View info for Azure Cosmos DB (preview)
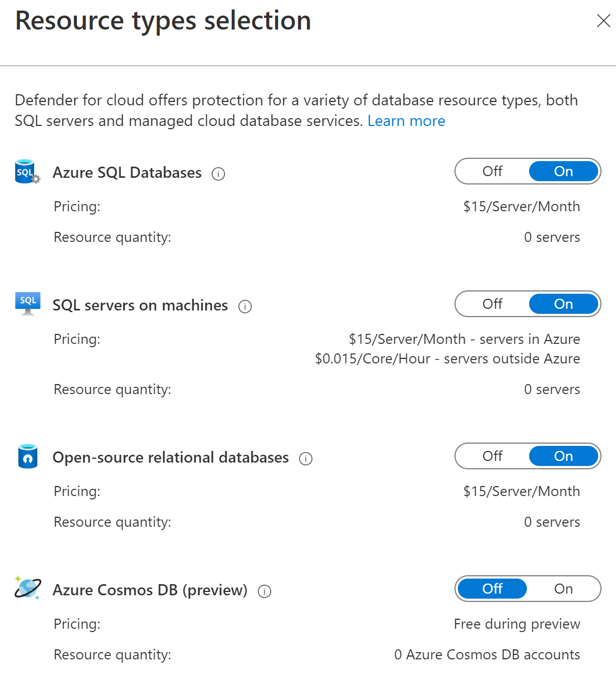The height and width of the screenshot is (680, 616). (265, 591)
